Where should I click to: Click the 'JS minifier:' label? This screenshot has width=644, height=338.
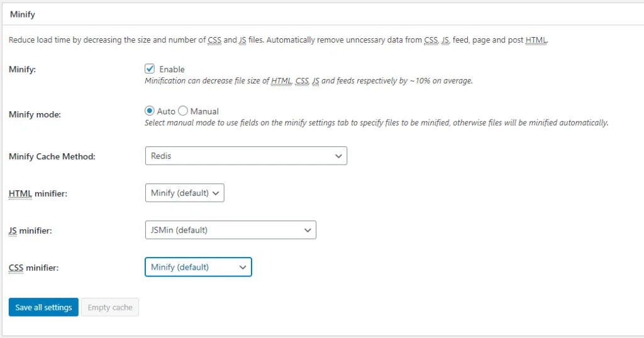pos(30,231)
